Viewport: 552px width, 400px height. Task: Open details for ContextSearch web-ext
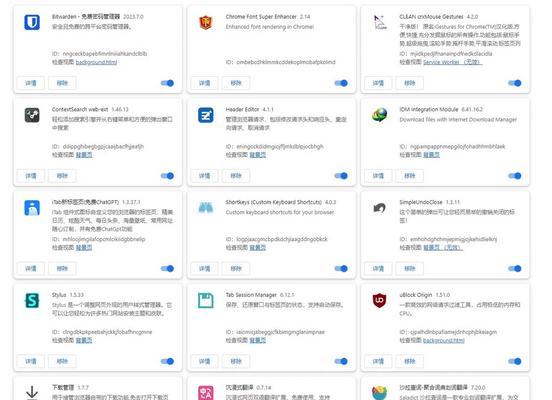31,176
